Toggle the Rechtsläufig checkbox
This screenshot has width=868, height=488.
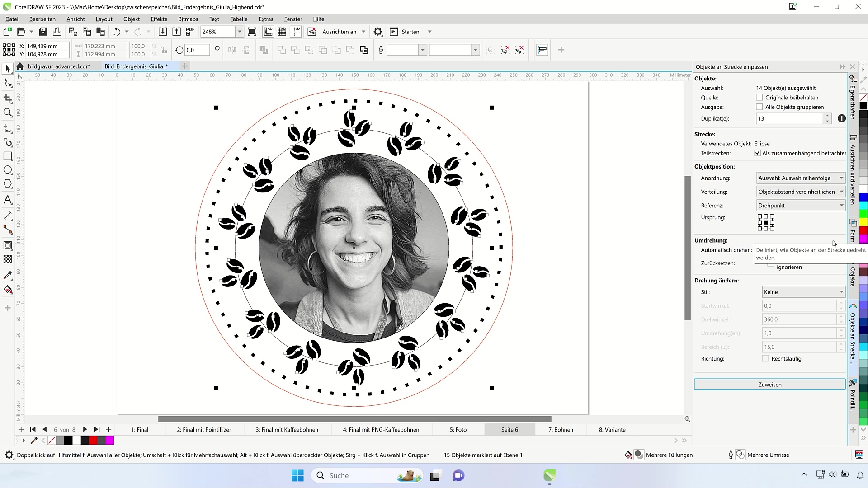(x=765, y=359)
